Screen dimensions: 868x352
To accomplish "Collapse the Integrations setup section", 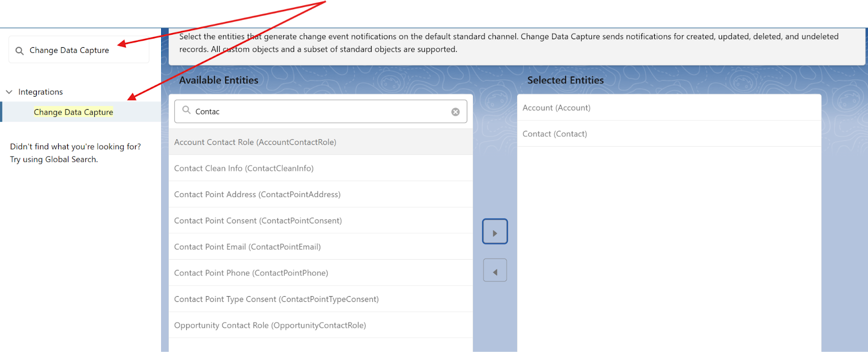I will (x=9, y=92).
